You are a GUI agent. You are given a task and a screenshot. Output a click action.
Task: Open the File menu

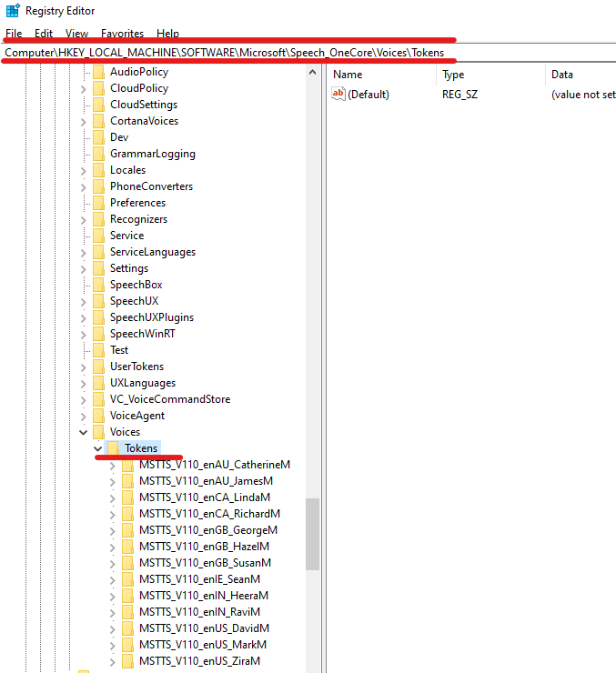pyautogui.click(x=14, y=34)
